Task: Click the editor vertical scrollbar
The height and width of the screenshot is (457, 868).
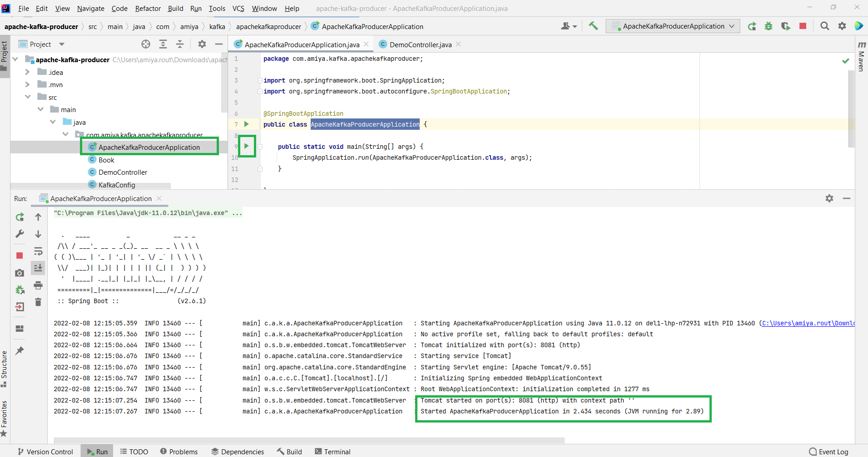Action: [851, 109]
